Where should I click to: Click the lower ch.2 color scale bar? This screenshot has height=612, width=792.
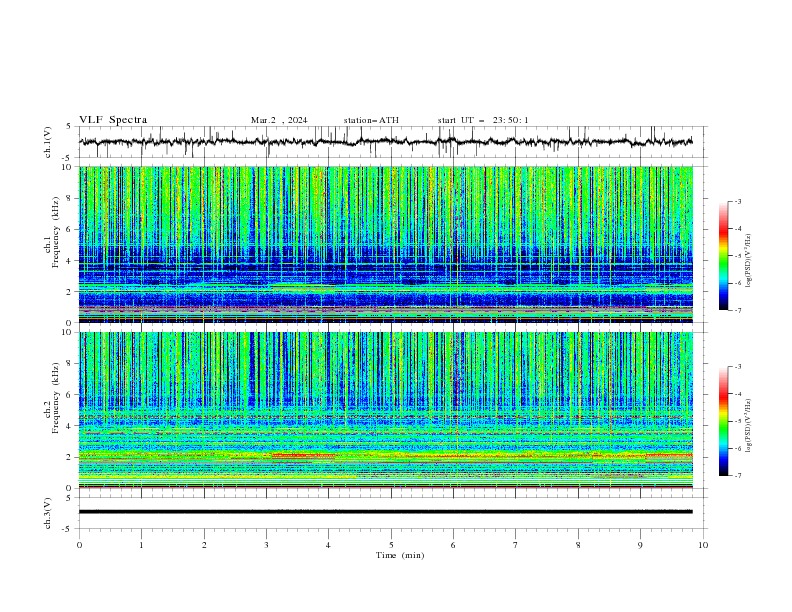[x=723, y=421]
